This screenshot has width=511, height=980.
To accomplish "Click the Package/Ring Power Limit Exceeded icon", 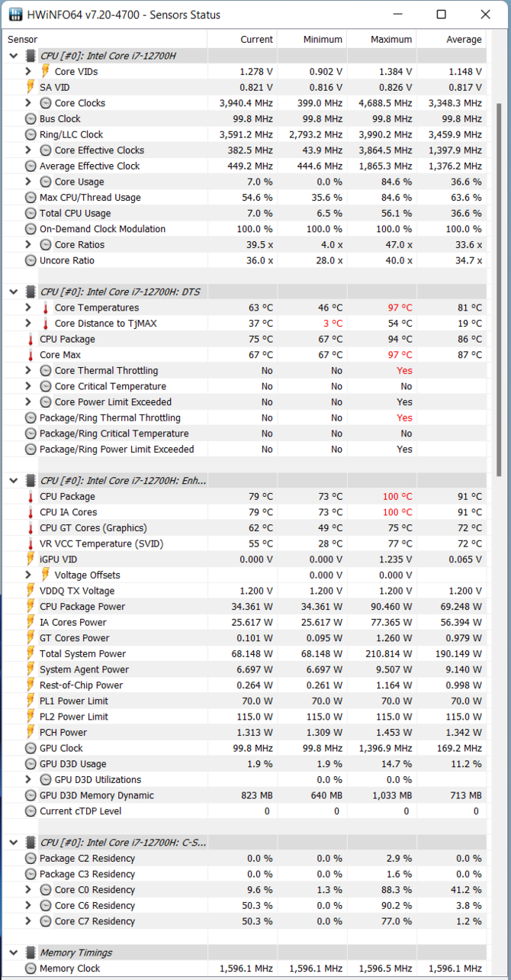I will pos(31,449).
